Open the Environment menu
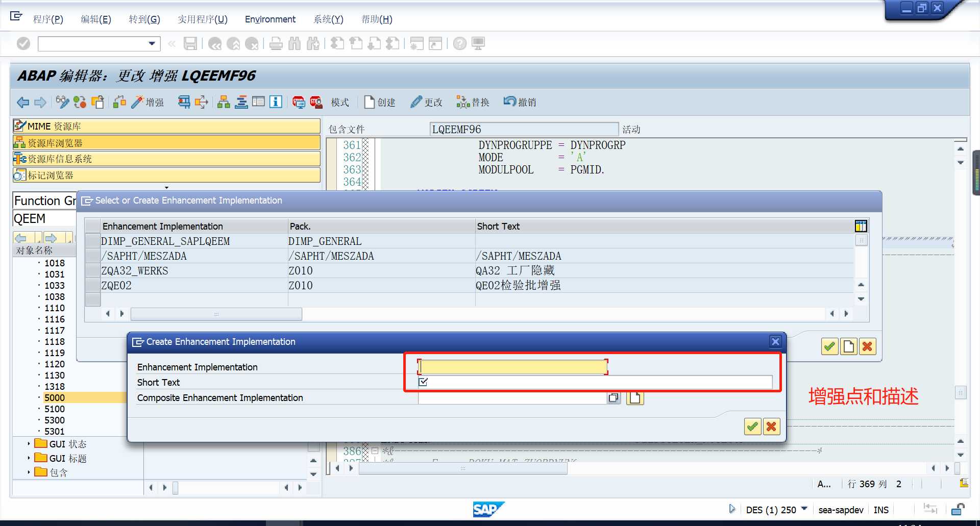The height and width of the screenshot is (526, 980). (270, 19)
